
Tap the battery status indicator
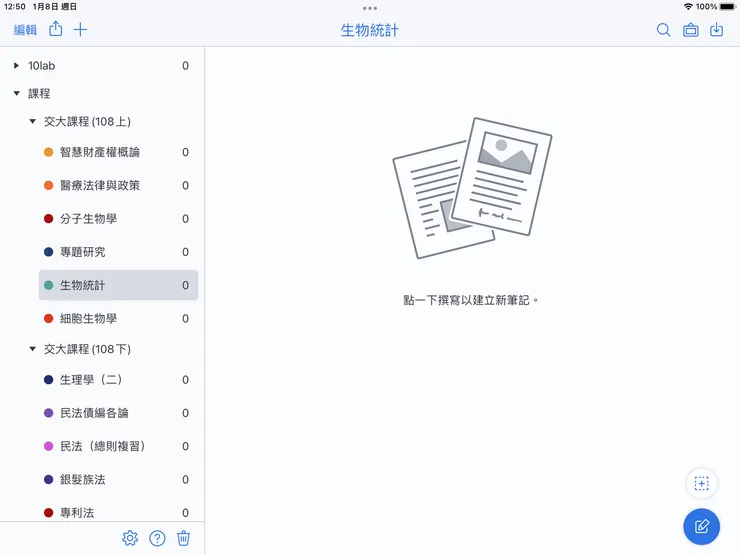(728, 7)
